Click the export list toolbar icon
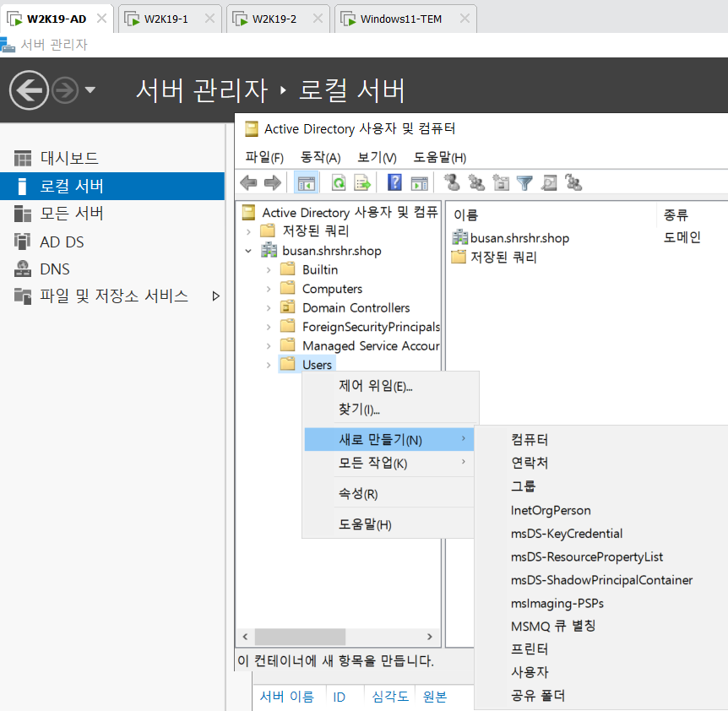 362,183
